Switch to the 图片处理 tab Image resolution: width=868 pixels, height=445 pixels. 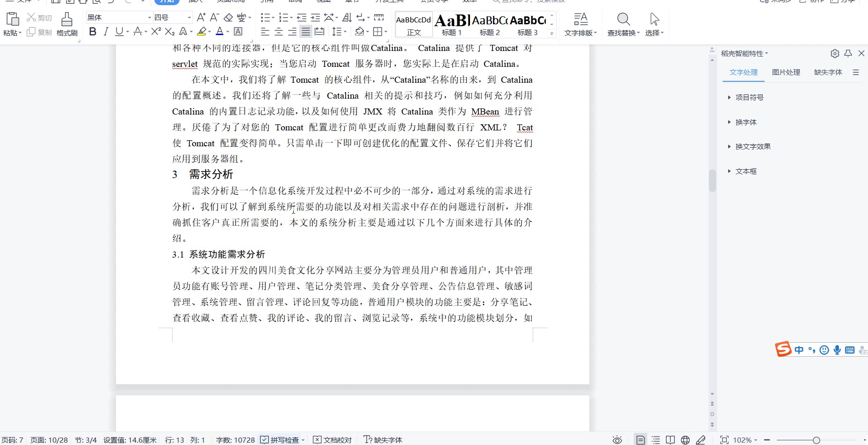click(786, 72)
